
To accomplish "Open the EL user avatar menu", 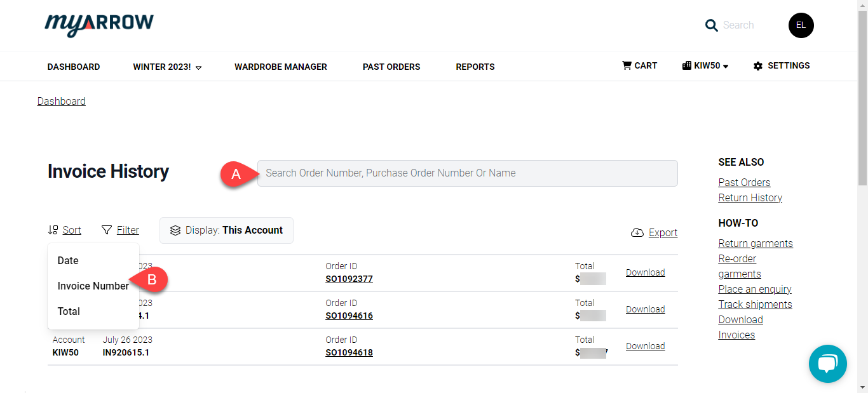I will click(x=801, y=25).
